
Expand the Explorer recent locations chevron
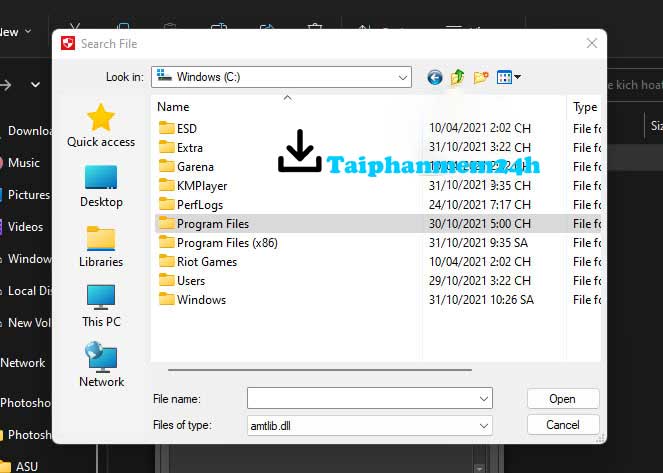coord(36,85)
